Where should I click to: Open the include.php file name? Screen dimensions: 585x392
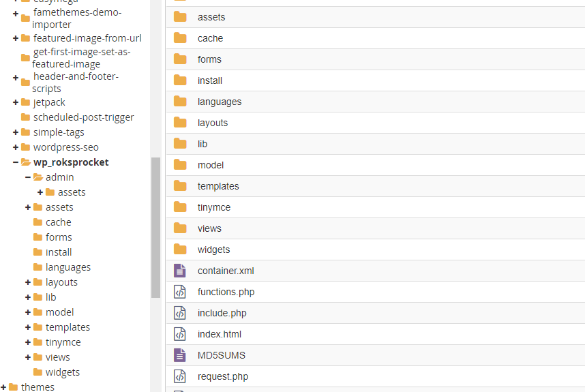coord(222,313)
